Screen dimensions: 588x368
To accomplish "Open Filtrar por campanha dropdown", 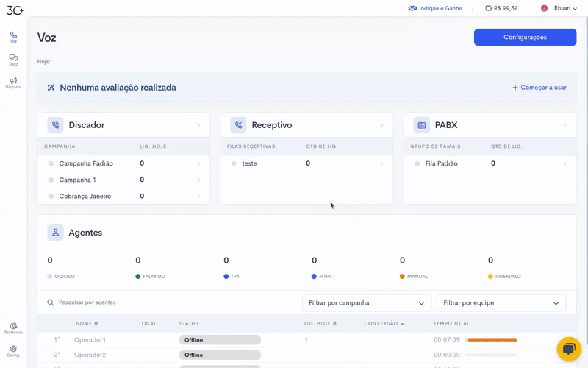I will (367, 303).
